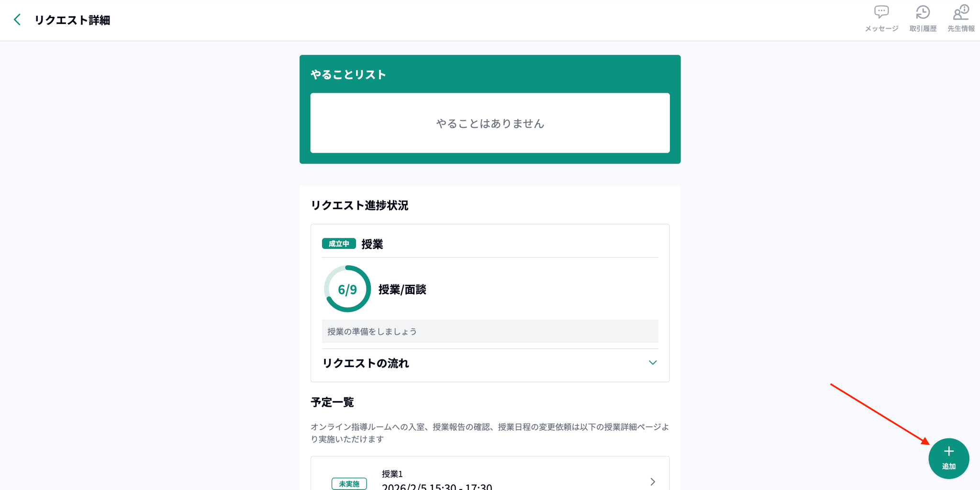Click the リクエスト進捗状況 section heading
The height and width of the screenshot is (490, 980).
pos(360,205)
